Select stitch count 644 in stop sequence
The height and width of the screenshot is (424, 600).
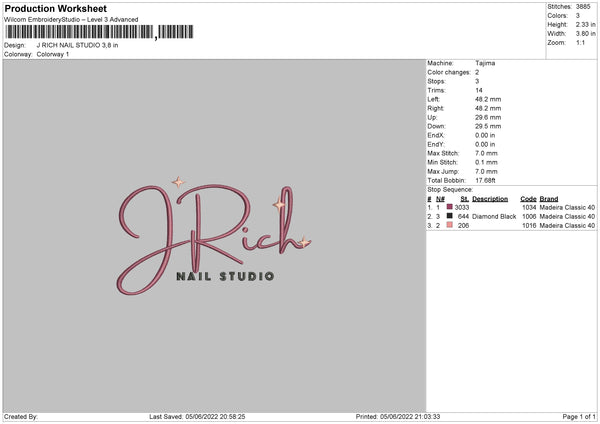[463, 217]
